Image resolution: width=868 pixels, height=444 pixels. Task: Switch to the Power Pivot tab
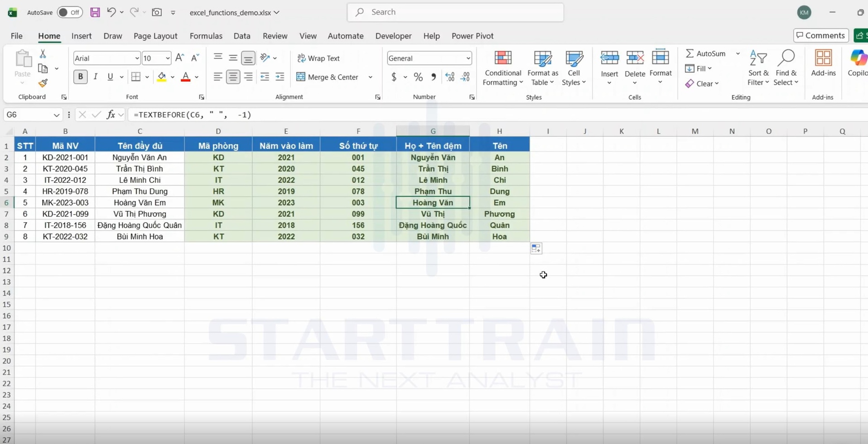click(473, 36)
